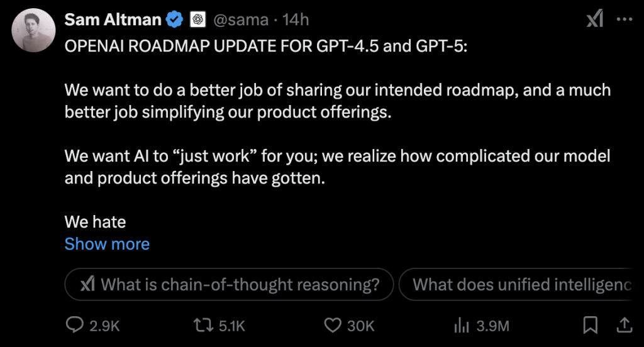Click the 3.9M views count
Viewport: 644px width, 347px height.
click(492, 326)
